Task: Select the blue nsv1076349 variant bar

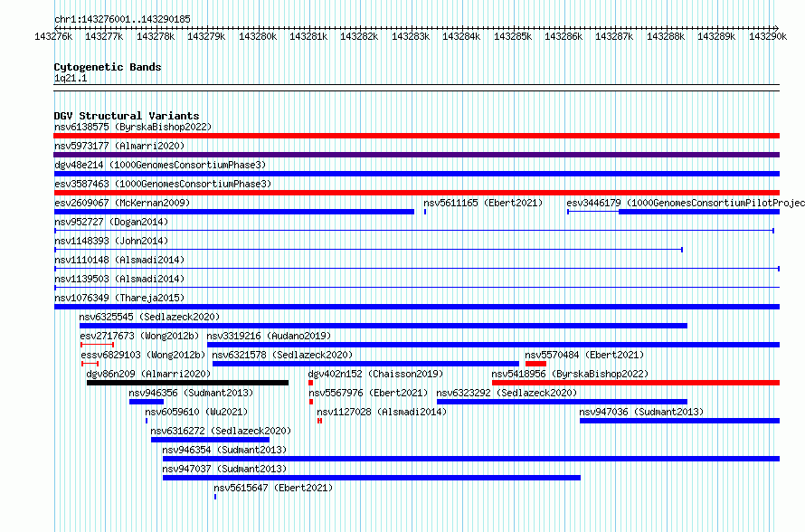Action: [416, 307]
